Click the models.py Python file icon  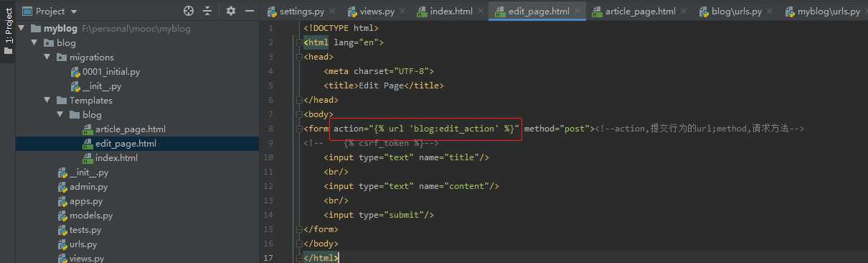point(62,216)
